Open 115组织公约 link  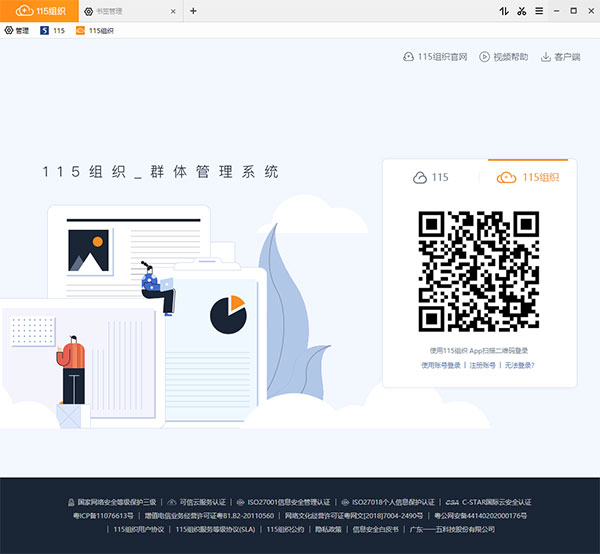coord(285,530)
